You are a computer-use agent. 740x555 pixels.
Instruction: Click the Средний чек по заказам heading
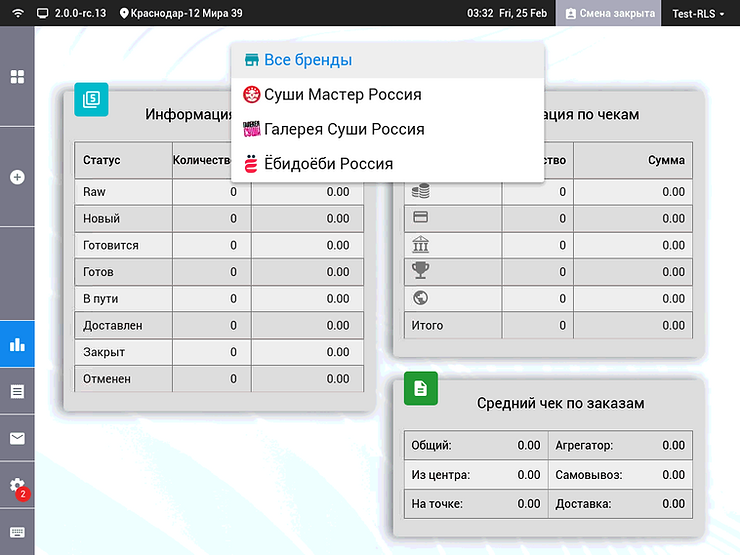[560, 404]
